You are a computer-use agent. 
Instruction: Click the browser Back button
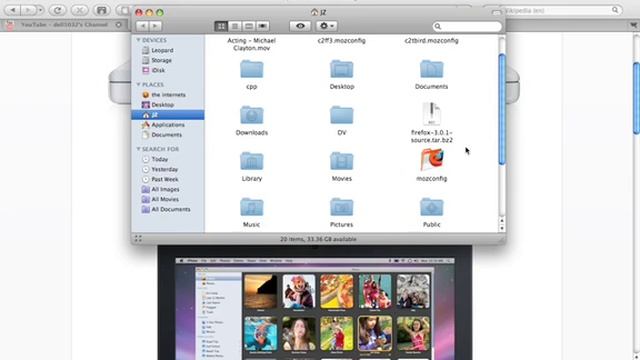12,10
